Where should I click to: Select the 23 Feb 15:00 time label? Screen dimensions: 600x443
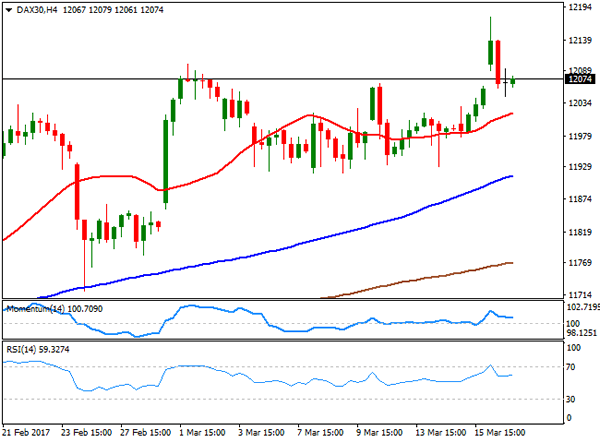click(x=86, y=433)
